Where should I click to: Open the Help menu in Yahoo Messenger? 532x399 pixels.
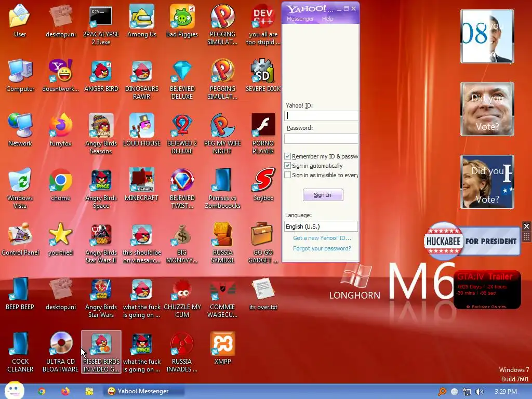click(327, 19)
